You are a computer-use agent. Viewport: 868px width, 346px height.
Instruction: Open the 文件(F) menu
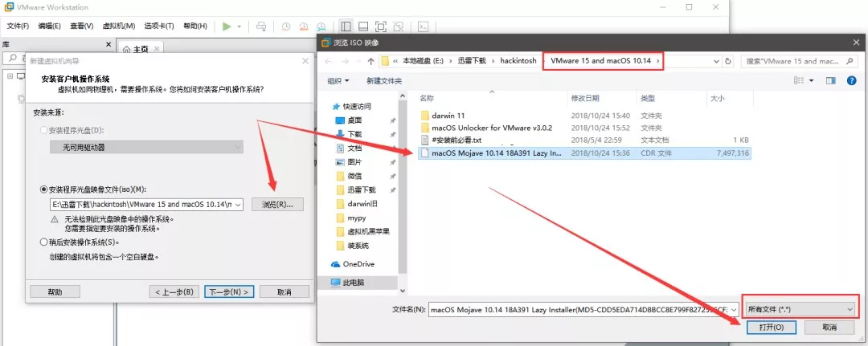pos(18,26)
